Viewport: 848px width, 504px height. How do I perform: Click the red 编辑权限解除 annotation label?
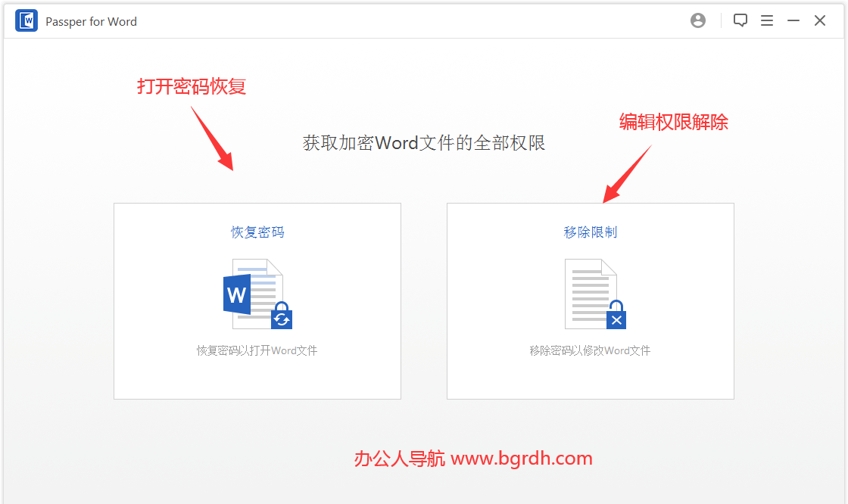[673, 122]
